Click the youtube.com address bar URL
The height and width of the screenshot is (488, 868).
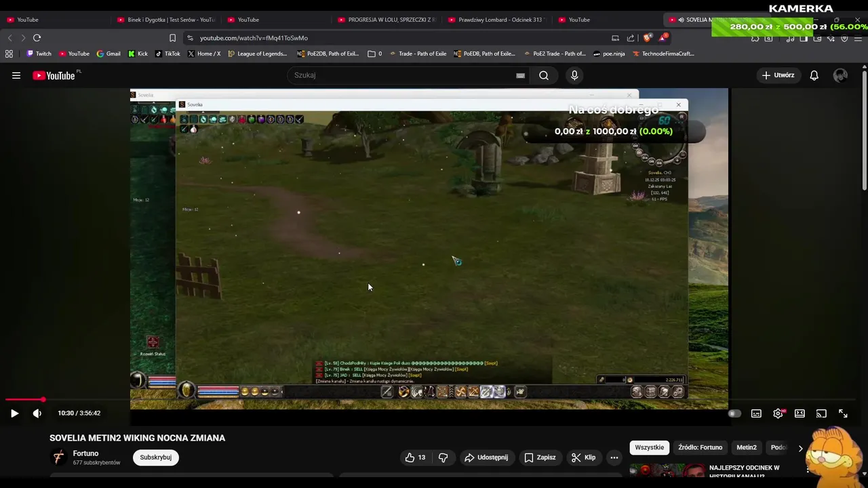(254, 38)
